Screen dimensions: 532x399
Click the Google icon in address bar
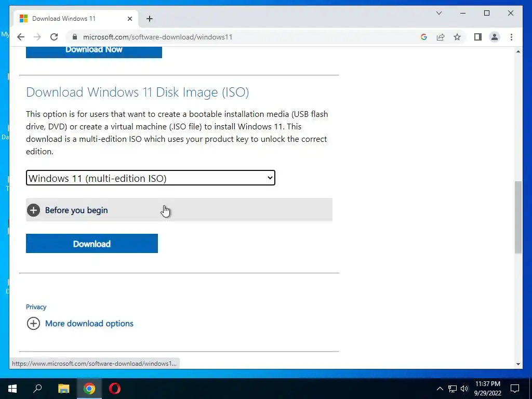tap(424, 37)
